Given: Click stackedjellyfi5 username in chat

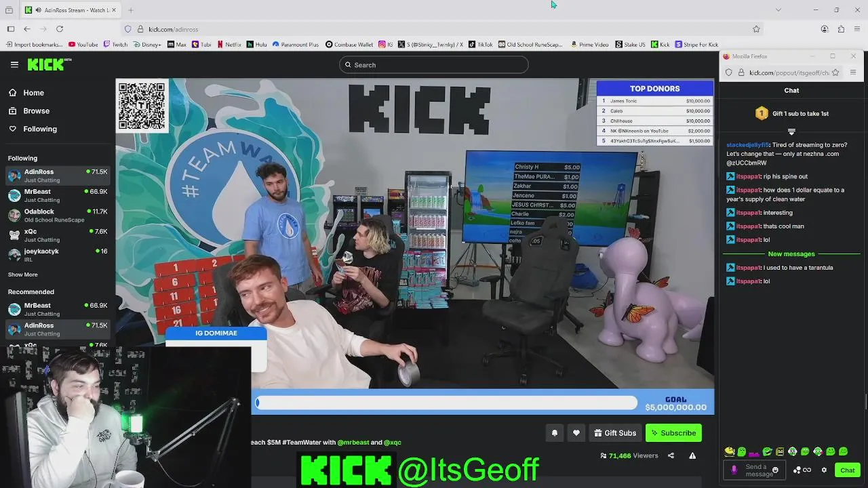Looking at the screenshot, I should [747, 145].
